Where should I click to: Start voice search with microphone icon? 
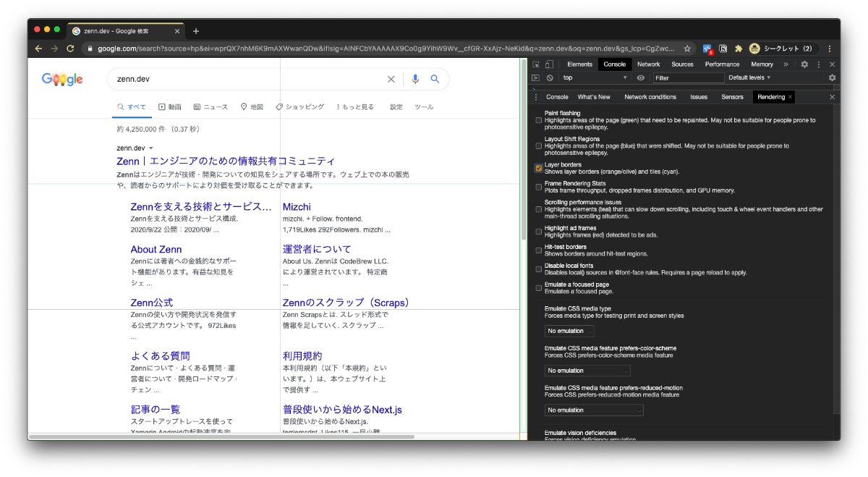pos(415,79)
